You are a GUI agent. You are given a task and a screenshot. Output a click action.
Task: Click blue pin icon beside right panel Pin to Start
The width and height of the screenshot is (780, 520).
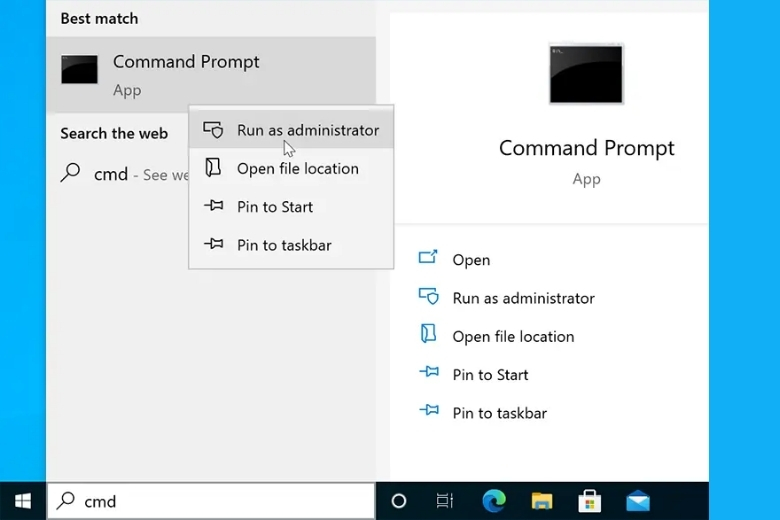click(x=429, y=372)
